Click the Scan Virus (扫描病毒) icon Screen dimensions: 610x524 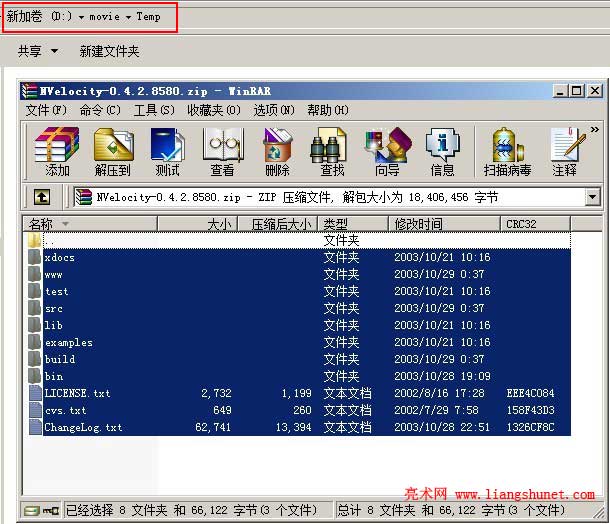pyautogui.click(x=507, y=145)
